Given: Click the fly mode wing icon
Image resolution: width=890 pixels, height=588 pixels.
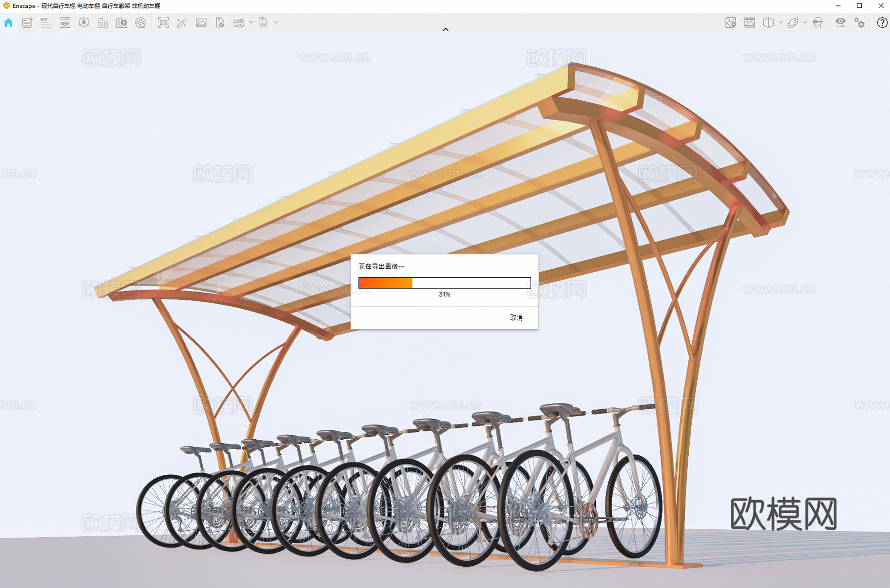Looking at the screenshot, I should (x=793, y=23).
